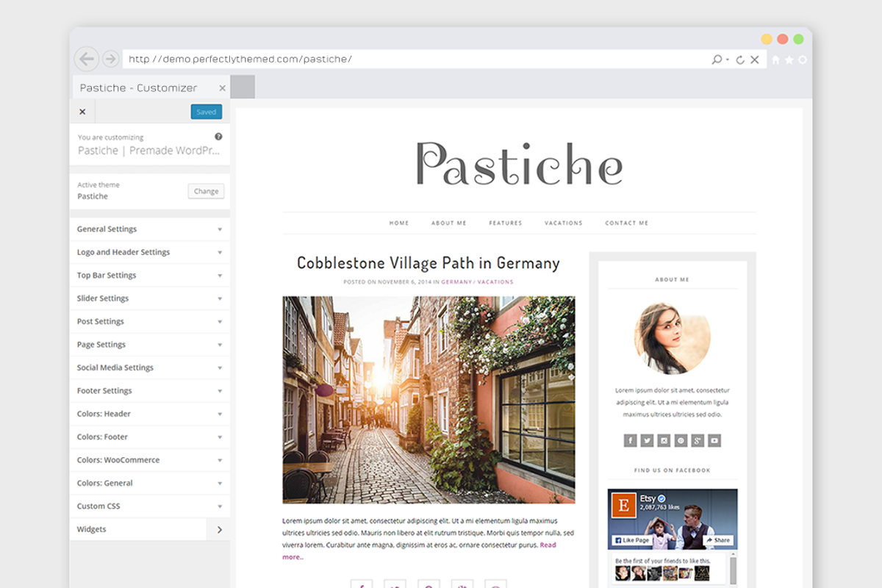Expand Page Settings section
This screenshot has width=882, height=588.
pos(150,345)
